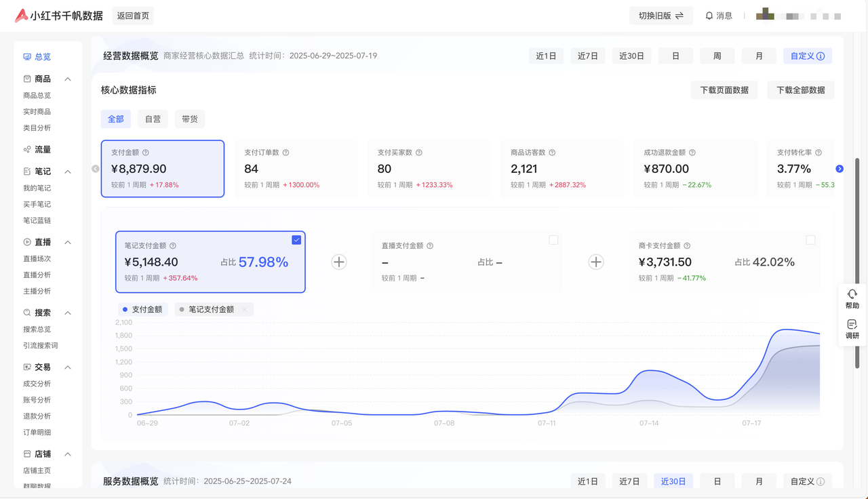Open 商品总览 in sidebar

pos(37,96)
